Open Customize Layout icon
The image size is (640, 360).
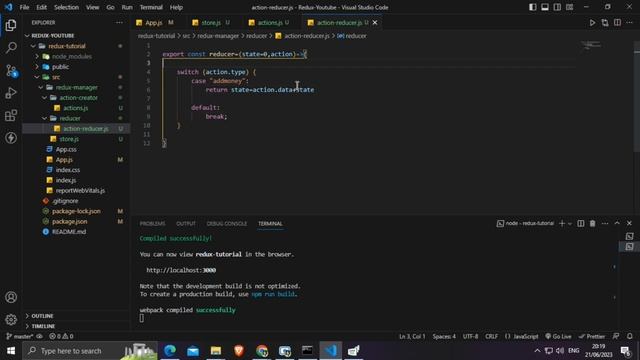point(569,7)
